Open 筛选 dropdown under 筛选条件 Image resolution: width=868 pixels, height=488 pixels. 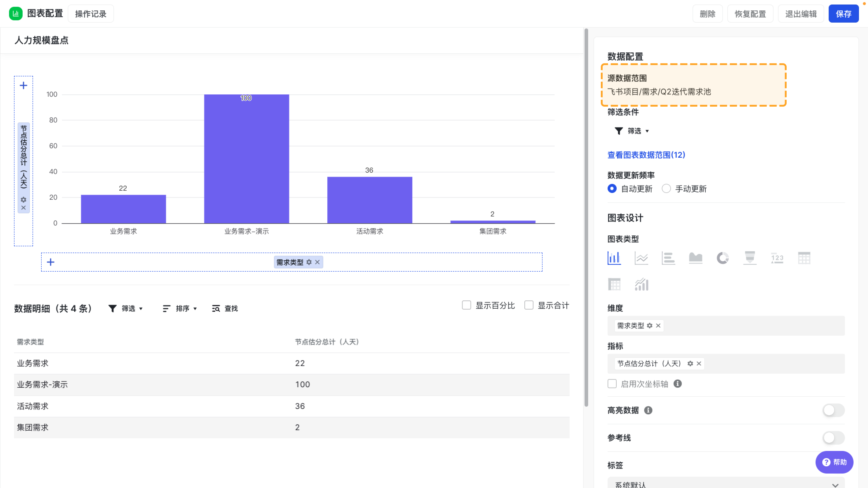click(632, 131)
